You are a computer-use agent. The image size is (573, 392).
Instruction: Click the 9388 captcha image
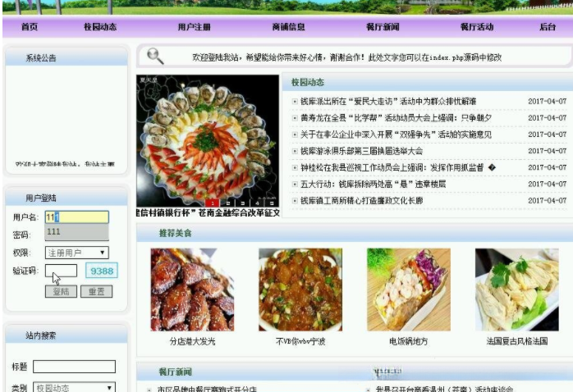102,271
